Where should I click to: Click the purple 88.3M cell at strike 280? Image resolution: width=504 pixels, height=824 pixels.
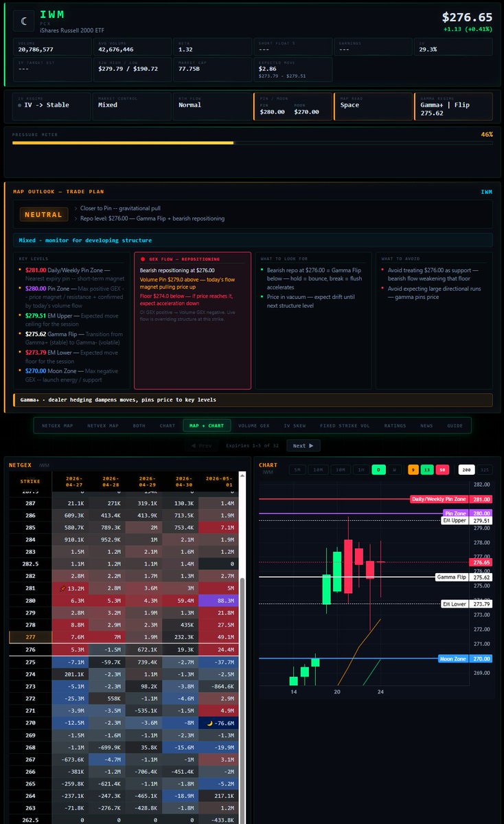[x=218, y=600]
